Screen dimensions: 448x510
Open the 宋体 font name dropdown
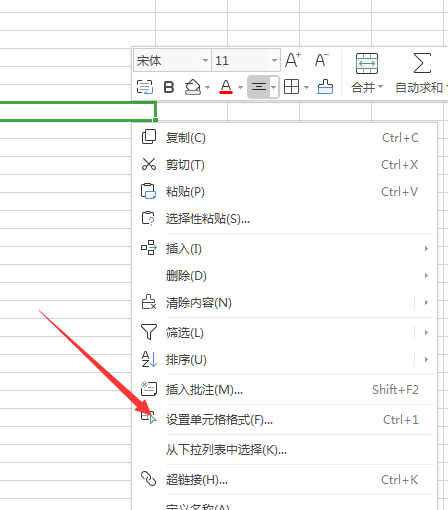click(x=172, y=60)
